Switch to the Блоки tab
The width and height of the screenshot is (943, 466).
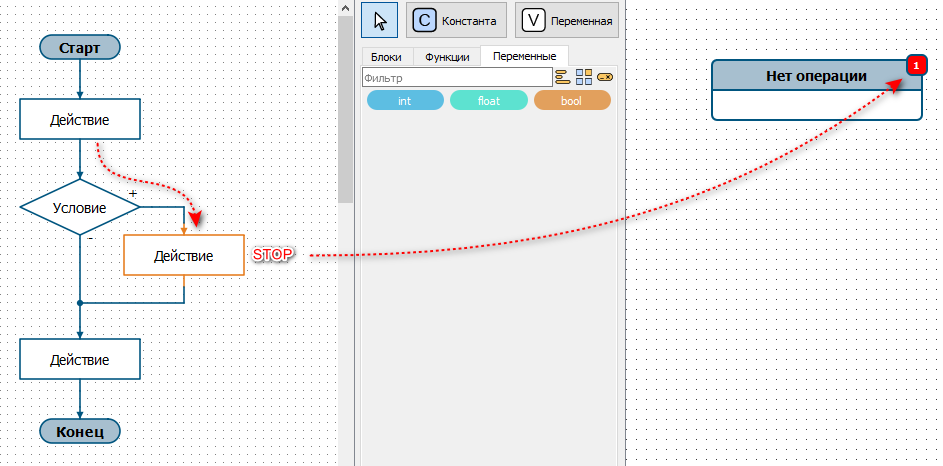[386, 57]
